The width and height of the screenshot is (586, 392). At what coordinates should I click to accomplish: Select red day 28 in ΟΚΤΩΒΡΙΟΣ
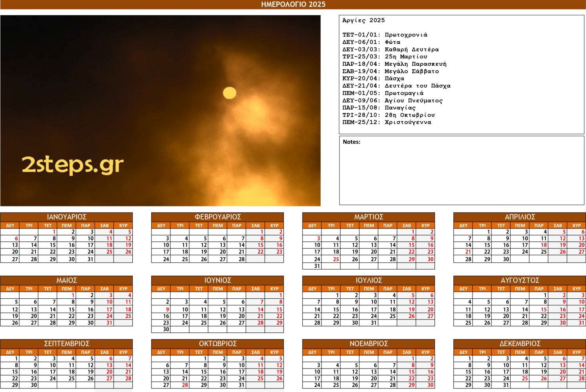point(180,385)
